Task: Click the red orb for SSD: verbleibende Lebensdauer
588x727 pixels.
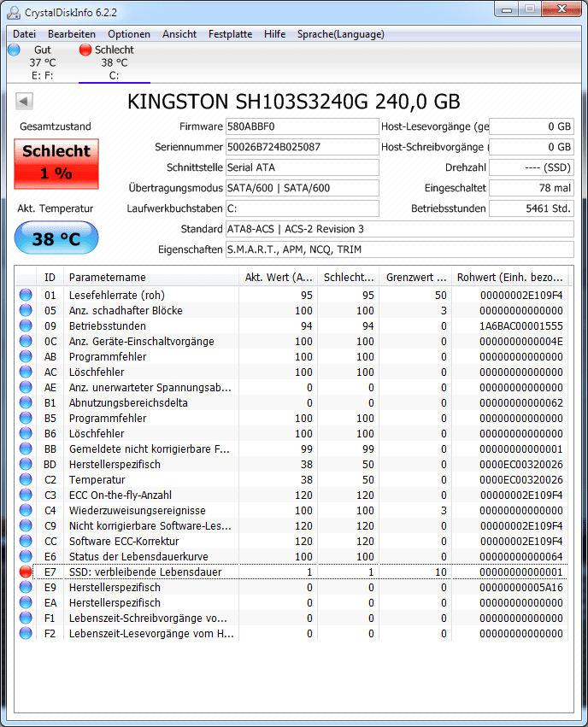Action: (x=26, y=572)
